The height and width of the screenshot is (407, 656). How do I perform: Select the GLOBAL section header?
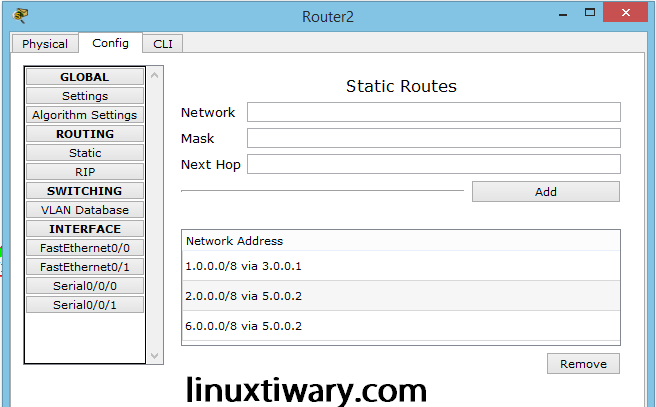click(85, 77)
